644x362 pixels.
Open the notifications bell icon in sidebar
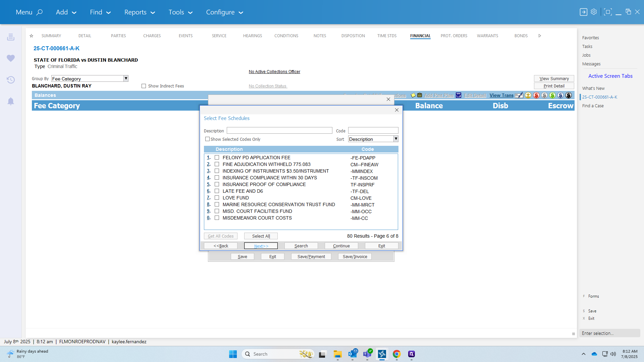[x=11, y=101]
